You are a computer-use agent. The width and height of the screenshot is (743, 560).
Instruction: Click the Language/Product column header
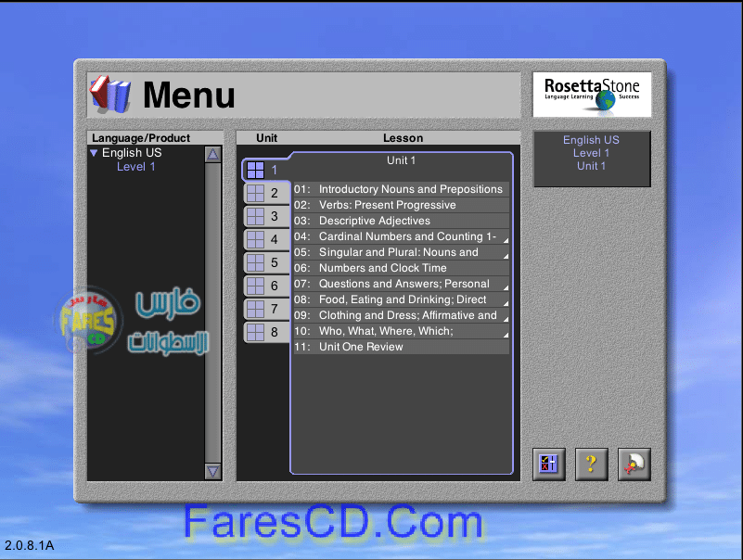[141, 138]
